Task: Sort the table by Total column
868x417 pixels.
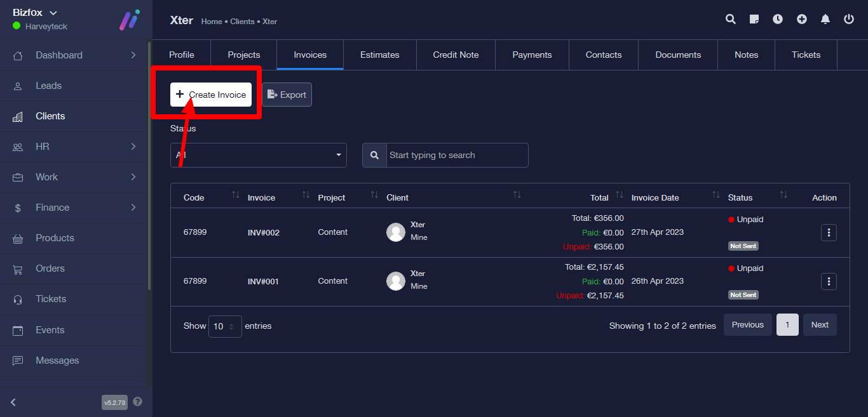Action: [619, 195]
